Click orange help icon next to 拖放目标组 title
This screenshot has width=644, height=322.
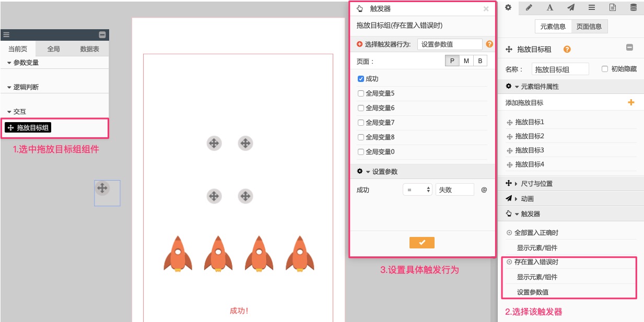[567, 50]
